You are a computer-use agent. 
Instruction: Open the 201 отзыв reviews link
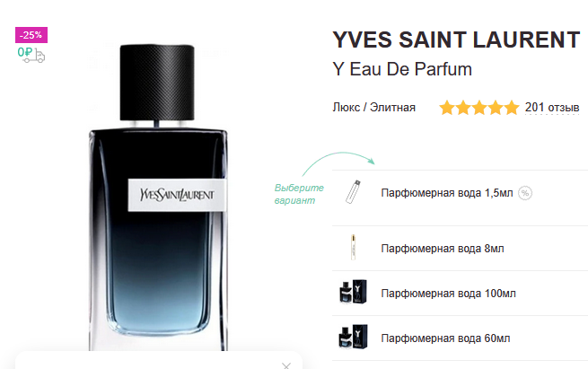click(552, 108)
